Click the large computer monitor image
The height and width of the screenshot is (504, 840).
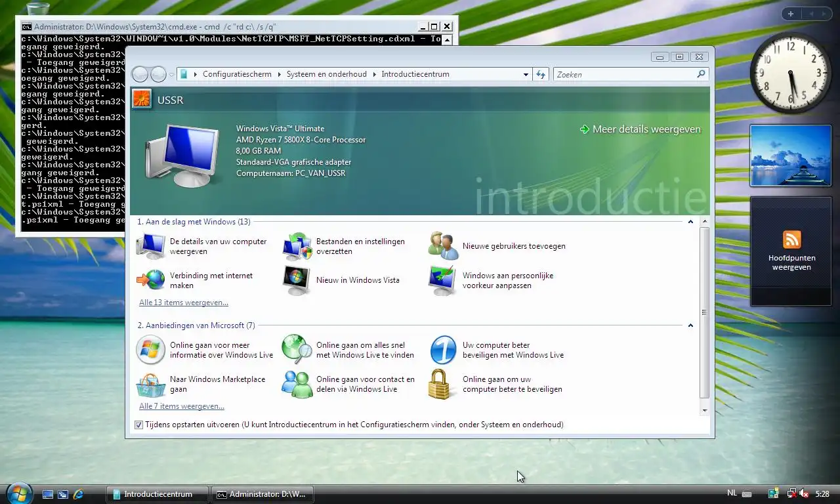point(182,155)
